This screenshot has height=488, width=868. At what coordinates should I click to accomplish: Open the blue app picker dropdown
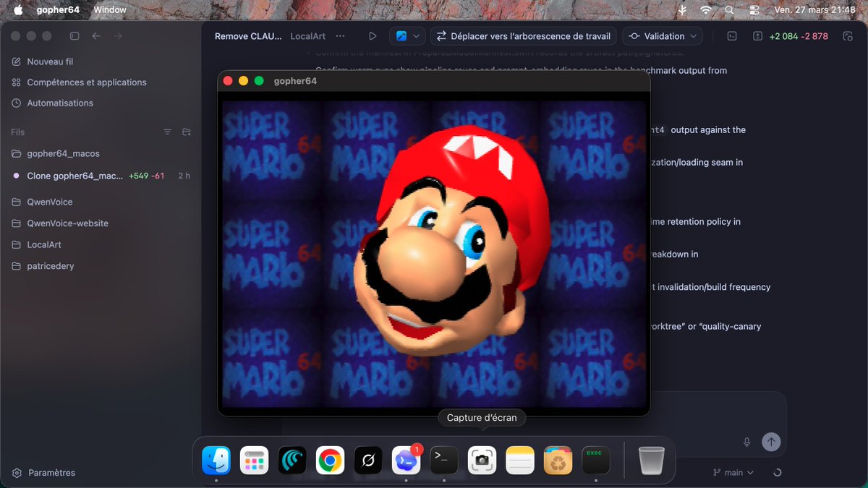coord(408,36)
